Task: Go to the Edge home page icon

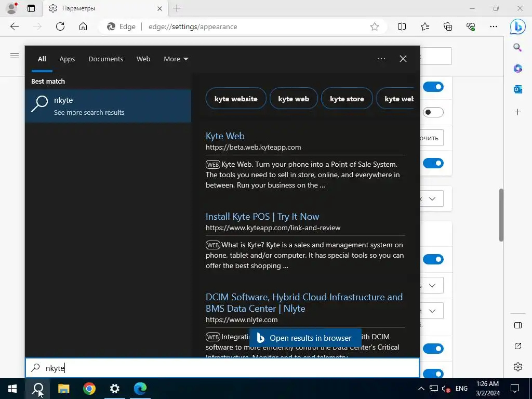Action: coord(83,26)
